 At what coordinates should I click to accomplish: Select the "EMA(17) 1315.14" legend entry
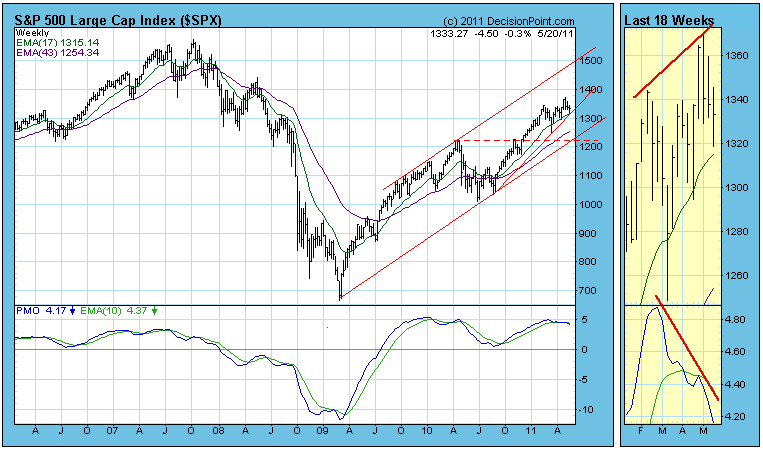tap(57, 43)
